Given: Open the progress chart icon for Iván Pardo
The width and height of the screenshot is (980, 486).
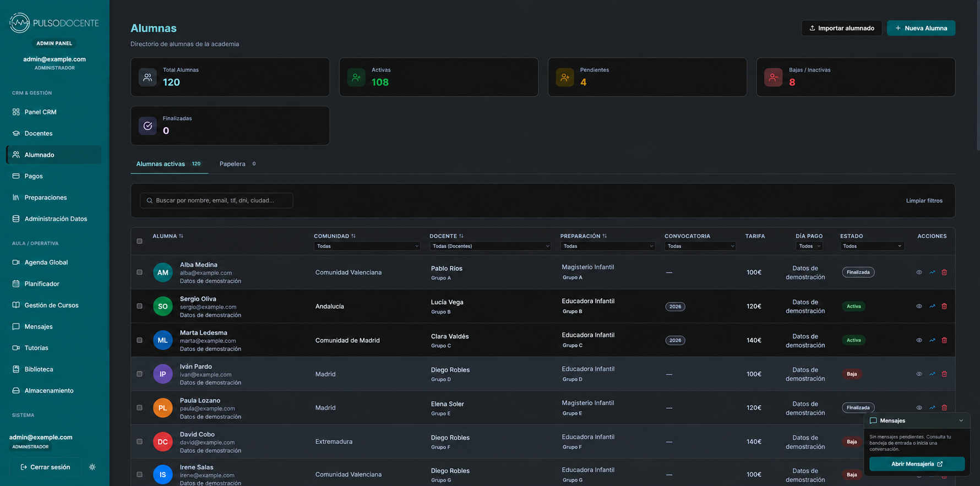Looking at the screenshot, I should (x=932, y=374).
